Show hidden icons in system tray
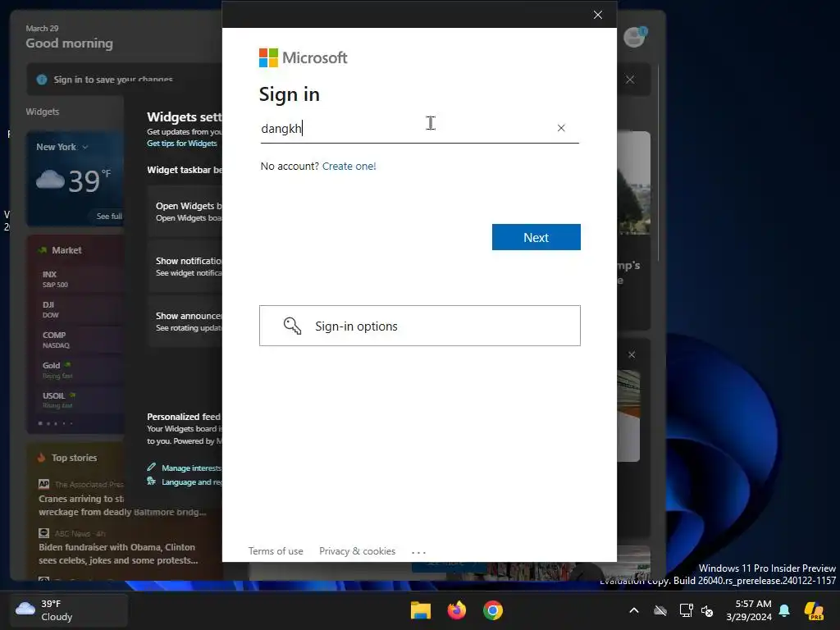Image resolution: width=840 pixels, height=630 pixels. pos(634,610)
